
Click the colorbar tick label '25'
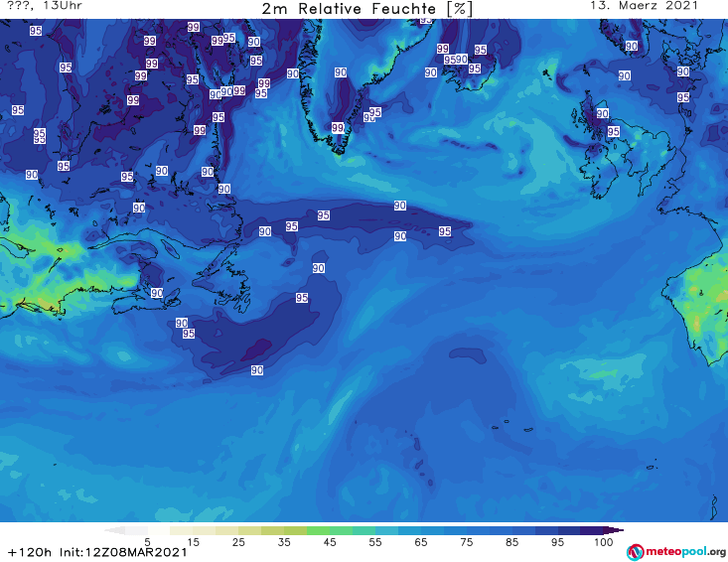pos(238,541)
